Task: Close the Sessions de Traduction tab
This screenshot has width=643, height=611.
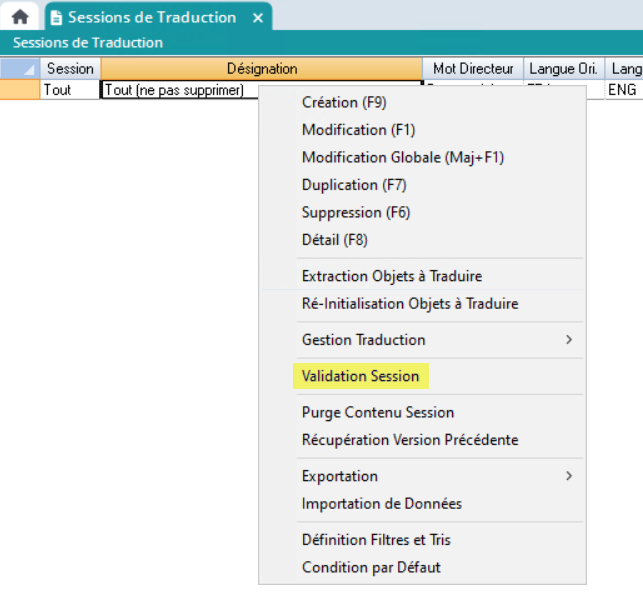Action: click(258, 18)
